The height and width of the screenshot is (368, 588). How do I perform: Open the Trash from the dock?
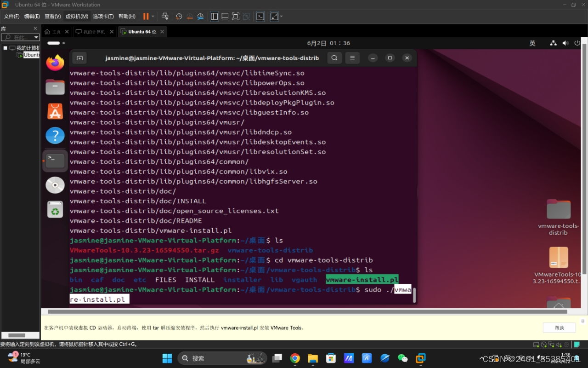click(x=55, y=209)
